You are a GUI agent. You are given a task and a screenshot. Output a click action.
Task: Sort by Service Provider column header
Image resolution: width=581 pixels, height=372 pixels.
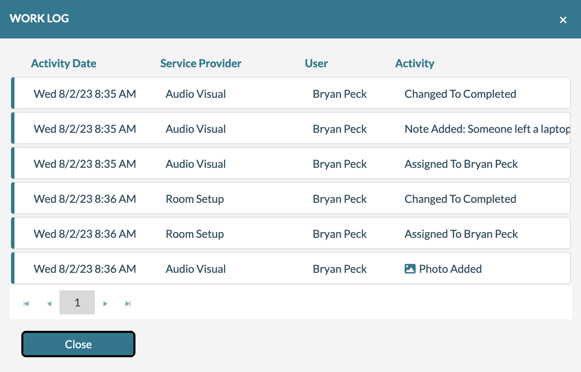(x=201, y=63)
